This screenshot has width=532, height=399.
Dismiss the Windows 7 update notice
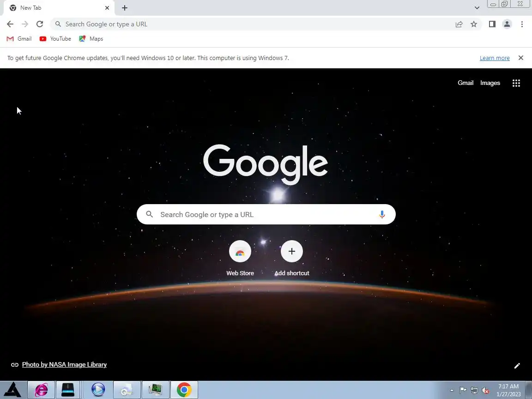(x=521, y=58)
